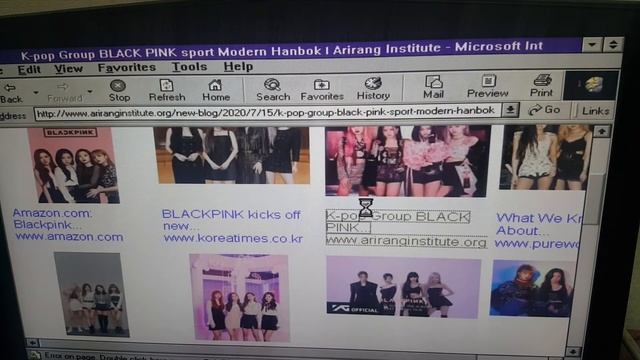Stop loading with the Stop button
This screenshot has width=640, height=360.
point(119,91)
